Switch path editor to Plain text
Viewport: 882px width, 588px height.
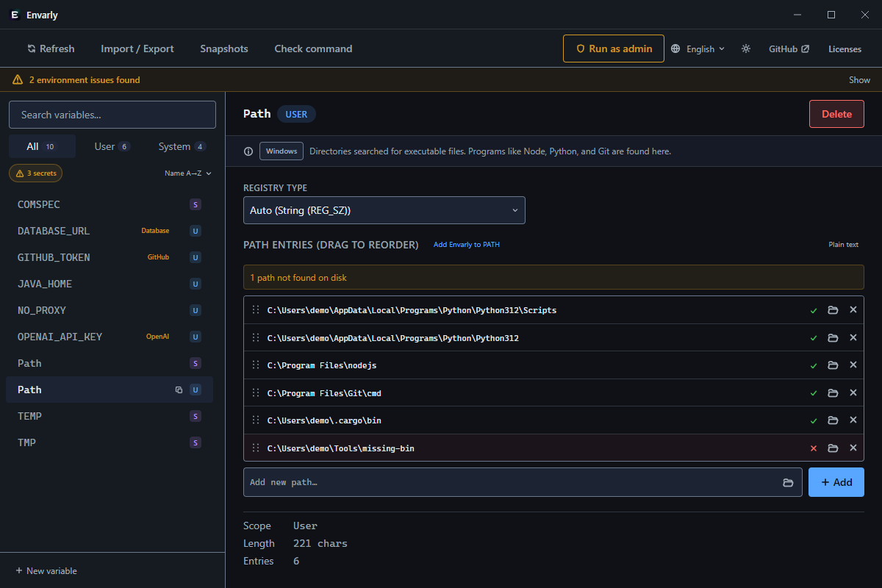[x=844, y=245]
